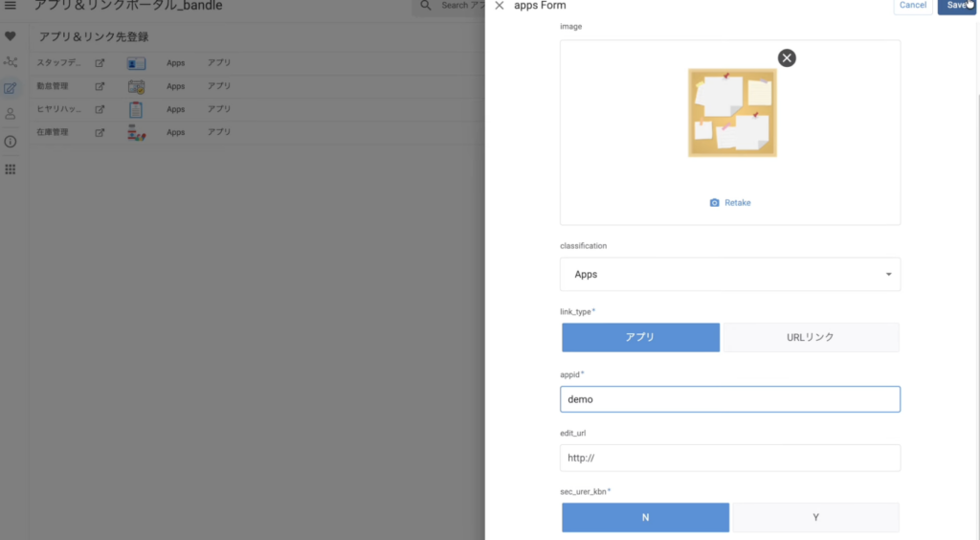
Task: Open the hamburger navigation menu
Action: [x=11, y=6]
